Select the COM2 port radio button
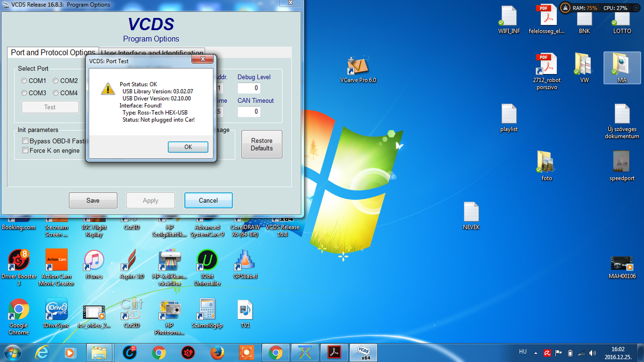This screenshot has width=644, height=362. point(56,81)
